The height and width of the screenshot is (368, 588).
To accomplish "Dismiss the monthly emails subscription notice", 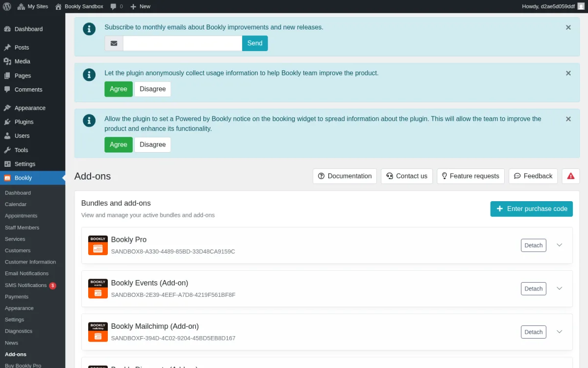I will click(568, 27).
